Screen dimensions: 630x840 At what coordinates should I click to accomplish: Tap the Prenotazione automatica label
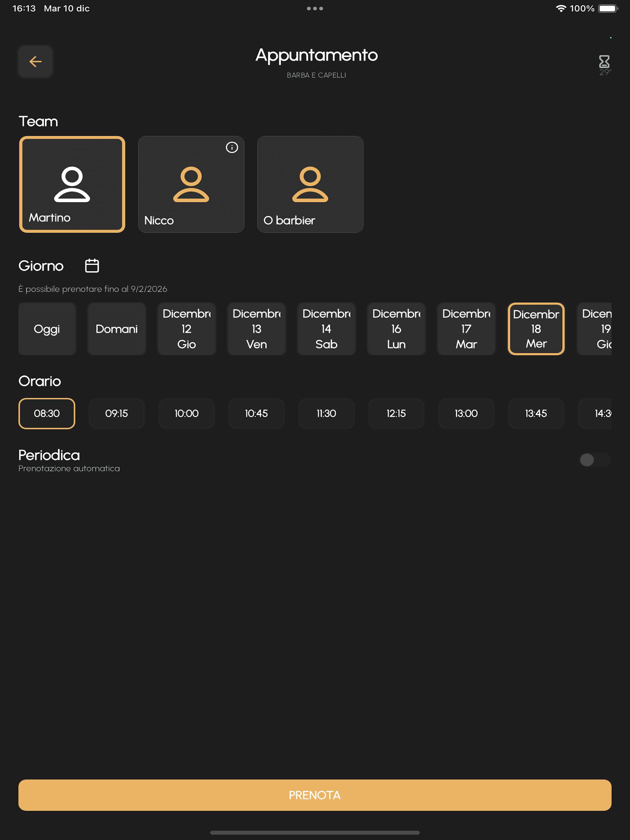[x=69, y=469]
